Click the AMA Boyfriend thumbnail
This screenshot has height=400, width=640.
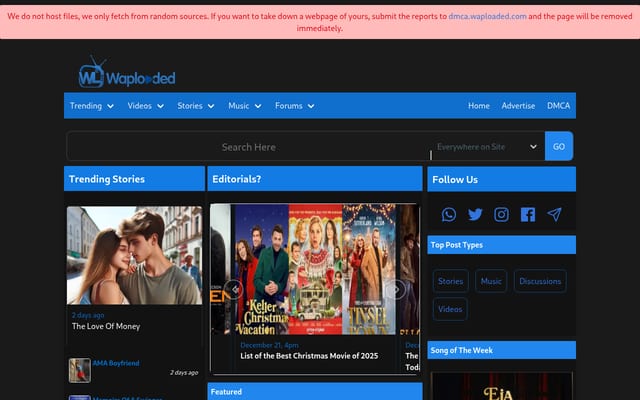pyautogui.click(x=80, y=370)
